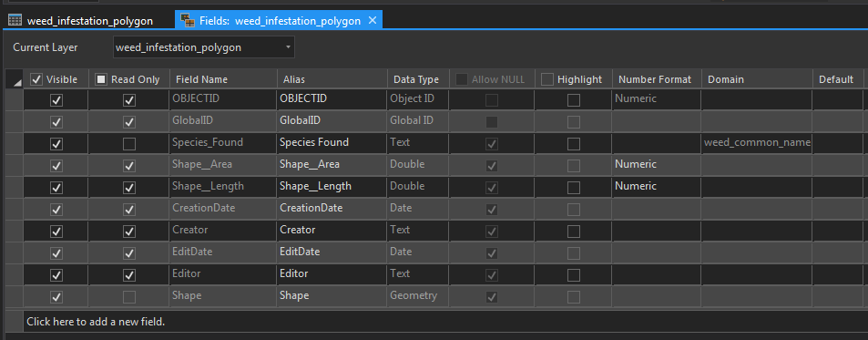This screenshot has width=868, height=340.
Task: Click the fields icon on Fields tab
Action: point(189,21)
